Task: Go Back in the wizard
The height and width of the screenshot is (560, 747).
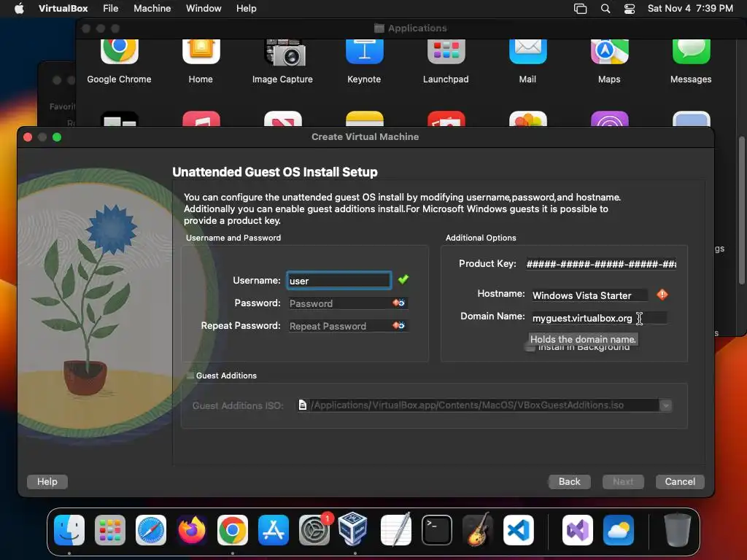Action: (x=569, y=482)
